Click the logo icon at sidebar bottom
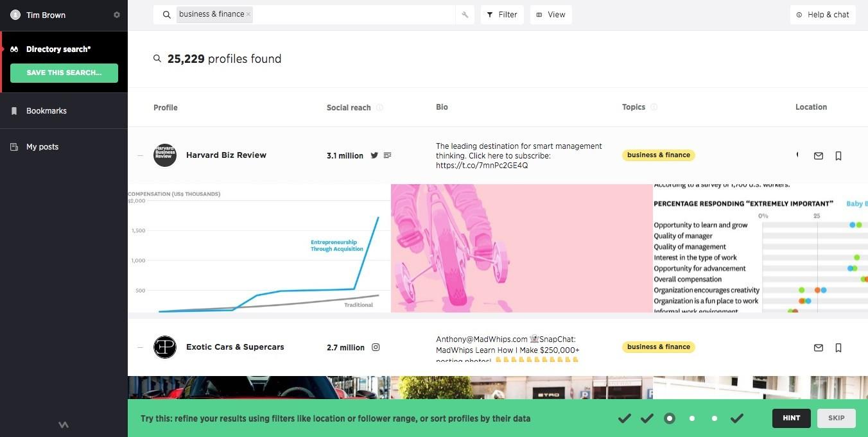Screen dimensions: 868x437 [x=64, y=424]
